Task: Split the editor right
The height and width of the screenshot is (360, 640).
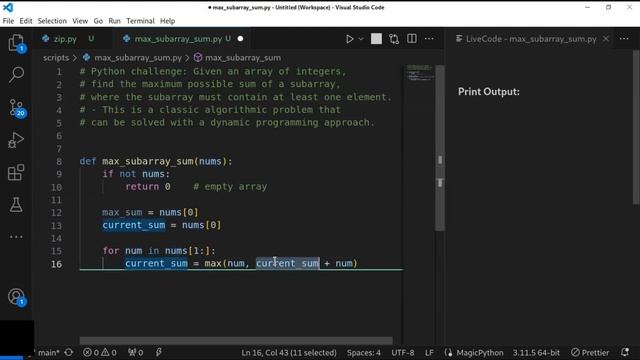Action: click(x=412, y=39)
